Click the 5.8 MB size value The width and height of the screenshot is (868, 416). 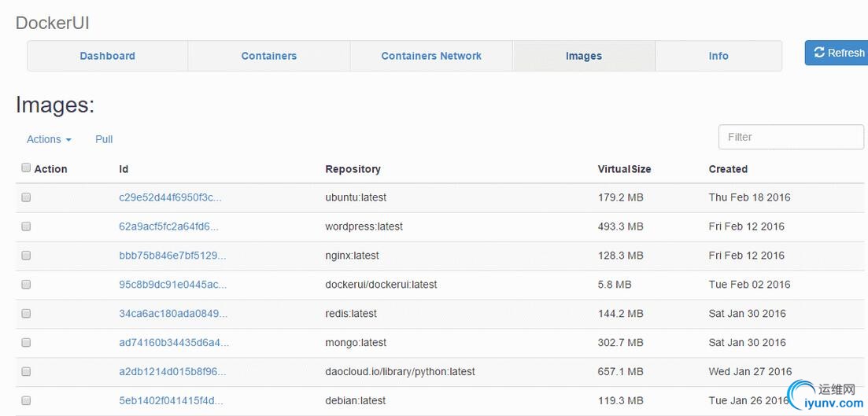[x=615, y=285]
